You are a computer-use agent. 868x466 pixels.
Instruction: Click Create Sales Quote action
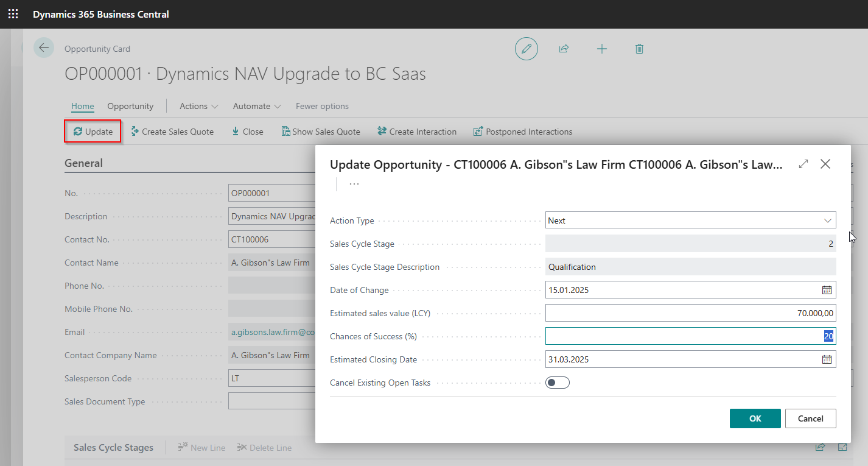[172, 132]
